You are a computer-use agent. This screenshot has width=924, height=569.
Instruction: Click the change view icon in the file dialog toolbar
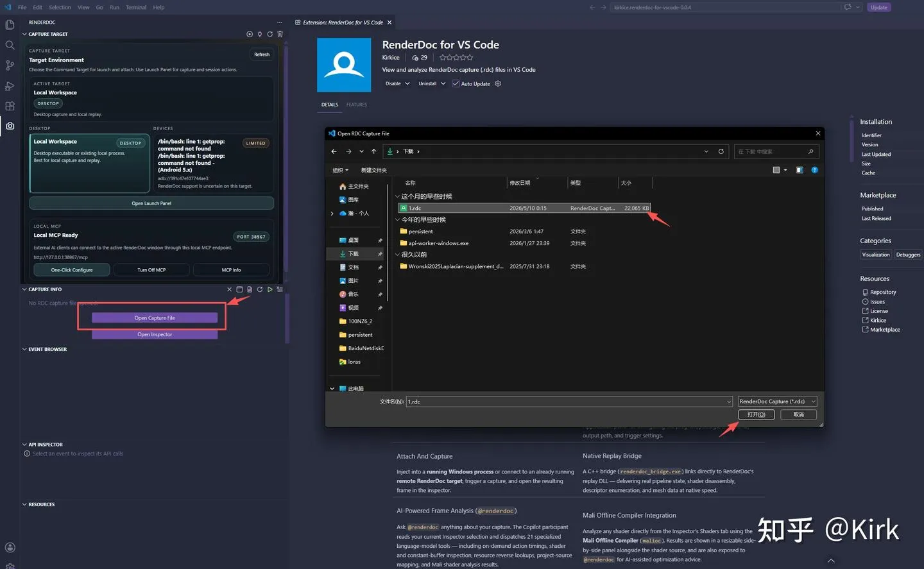[x=776, y=170]
